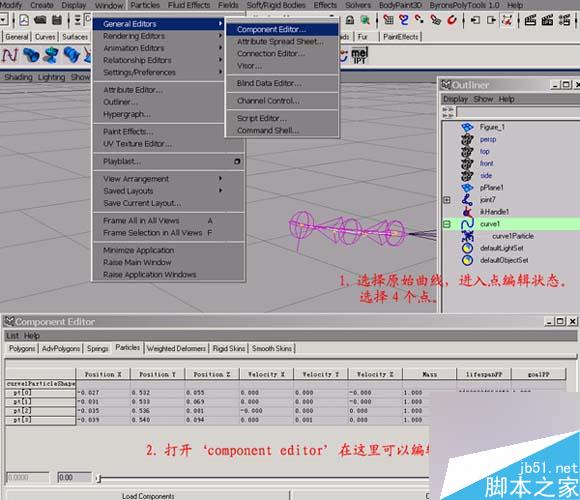Switch to Weighted Deformers tab
The image size is (580, 500).
point(176,348)
